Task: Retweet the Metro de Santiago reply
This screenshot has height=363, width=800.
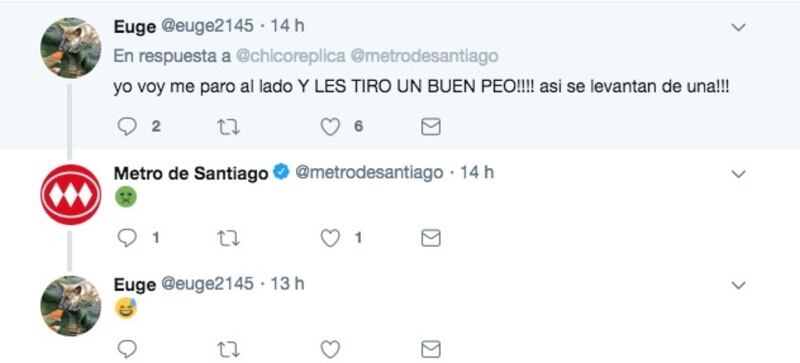Action: [228, 238]
